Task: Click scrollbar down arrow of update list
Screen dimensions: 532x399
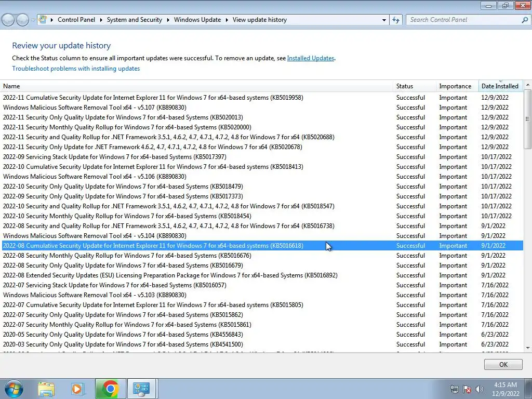Action: [x=527, y=348]
